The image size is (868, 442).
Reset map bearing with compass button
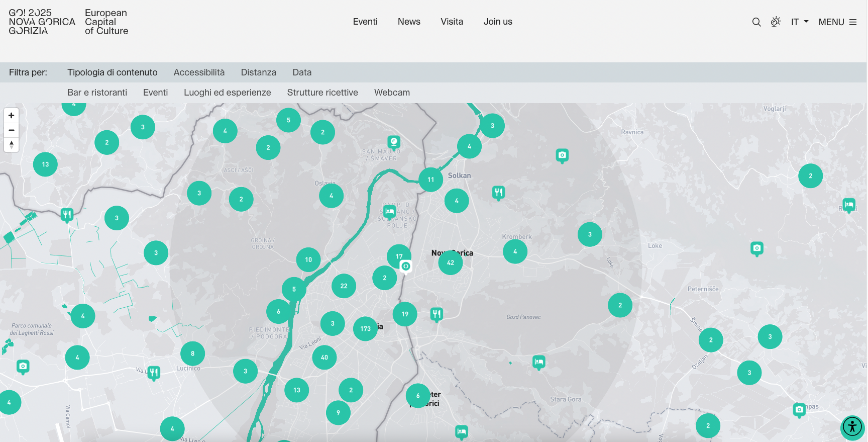(x=11, y=145)
